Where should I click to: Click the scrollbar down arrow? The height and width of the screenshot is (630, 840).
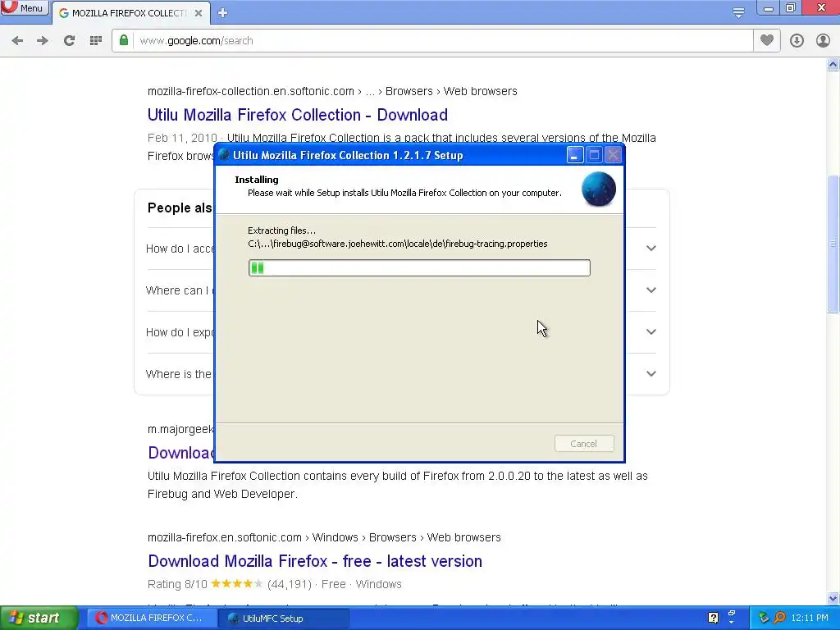coord(833,598)
